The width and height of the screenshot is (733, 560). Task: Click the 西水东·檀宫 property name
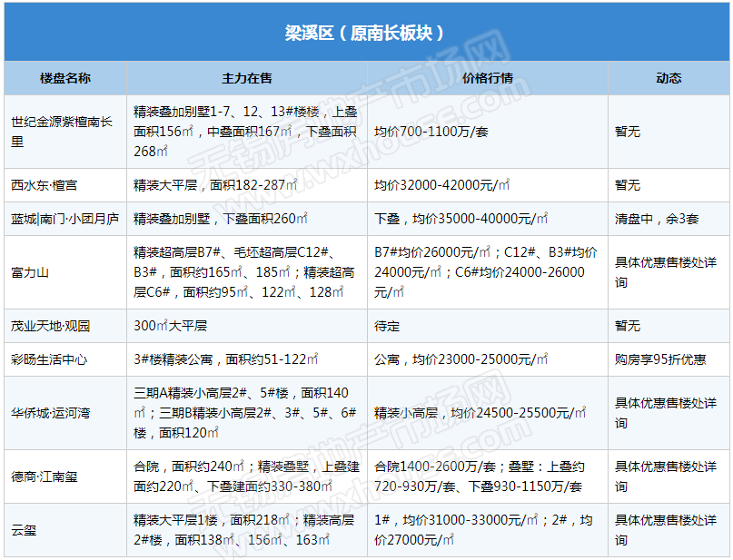tap(45, 185)
